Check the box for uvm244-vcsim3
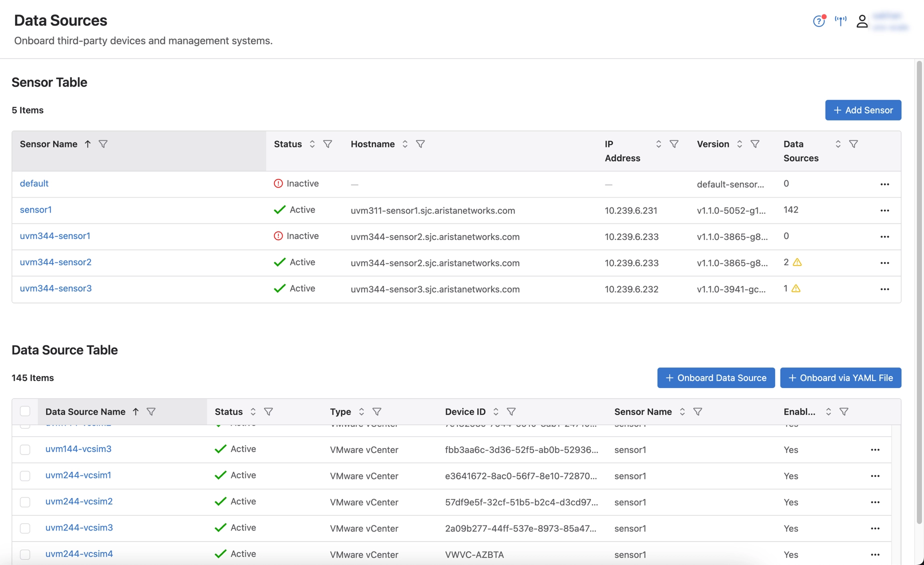 point(25,528)
